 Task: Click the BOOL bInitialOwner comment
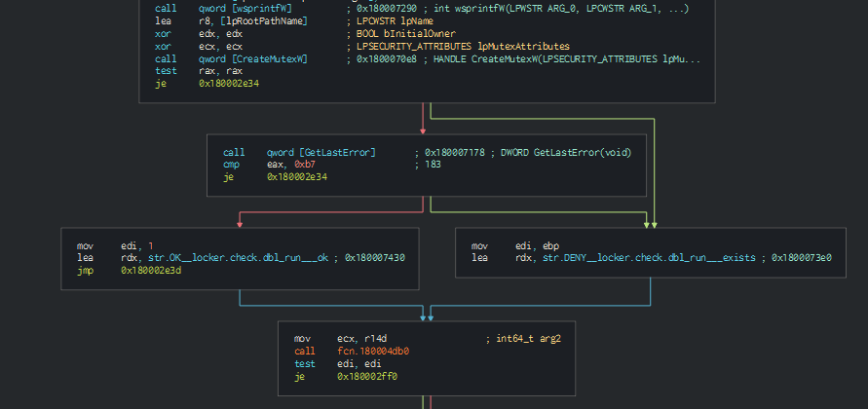[x=401, y=34]
